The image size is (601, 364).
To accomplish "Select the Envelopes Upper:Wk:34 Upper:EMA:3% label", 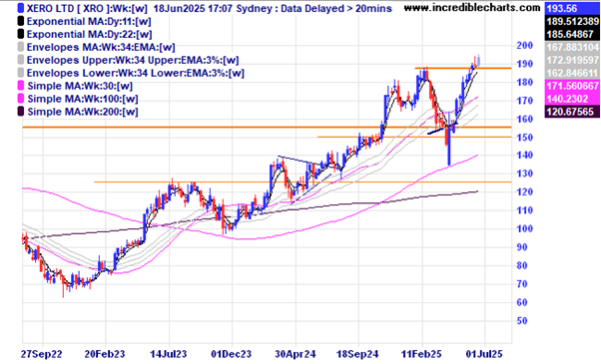I will (x=133, y=61).
